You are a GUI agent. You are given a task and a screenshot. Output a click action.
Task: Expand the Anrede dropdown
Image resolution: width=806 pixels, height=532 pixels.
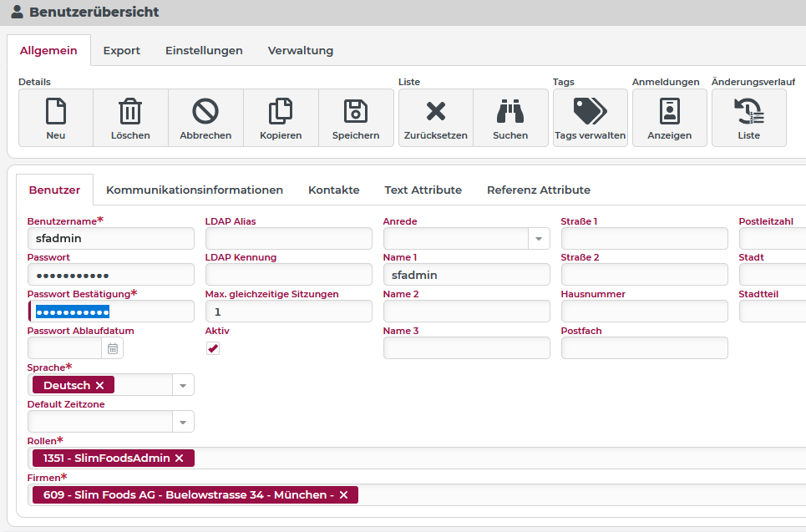pyautogui.click(x=539, y=239)
